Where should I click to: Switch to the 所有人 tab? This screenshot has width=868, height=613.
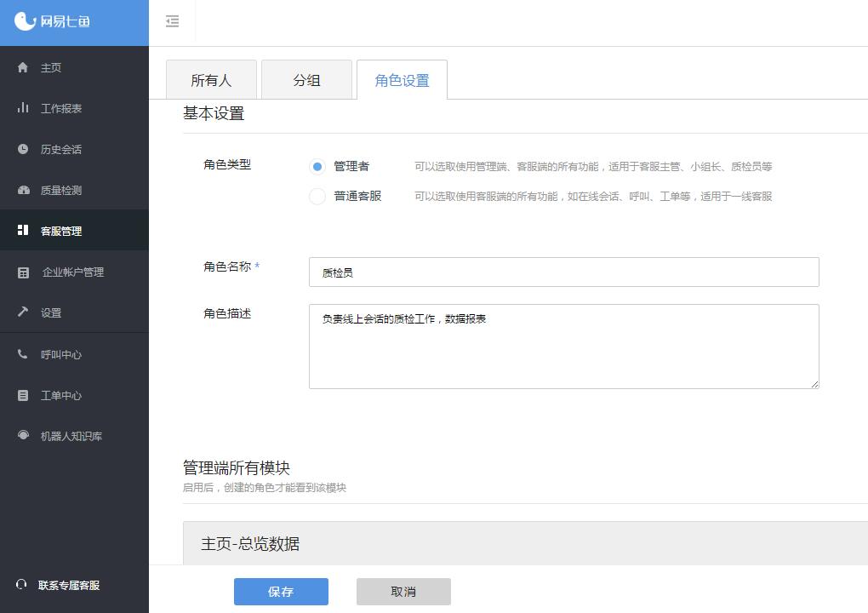[211, 80]
